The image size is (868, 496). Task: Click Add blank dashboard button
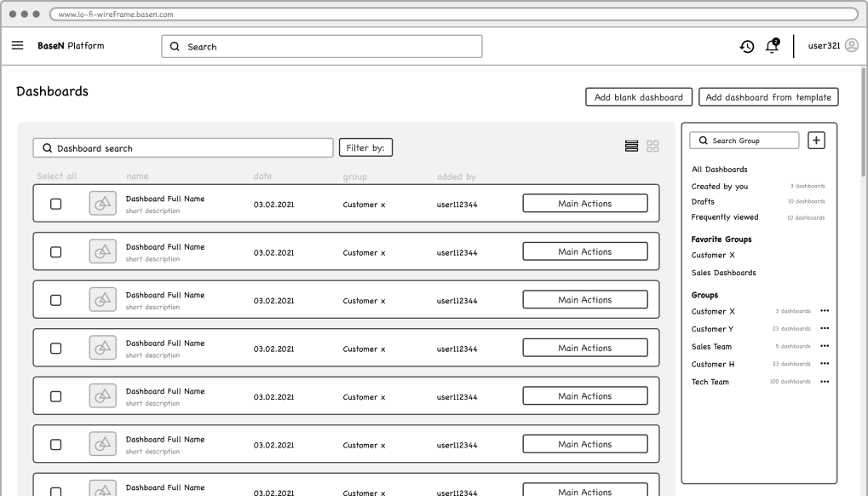click(639, 97)
